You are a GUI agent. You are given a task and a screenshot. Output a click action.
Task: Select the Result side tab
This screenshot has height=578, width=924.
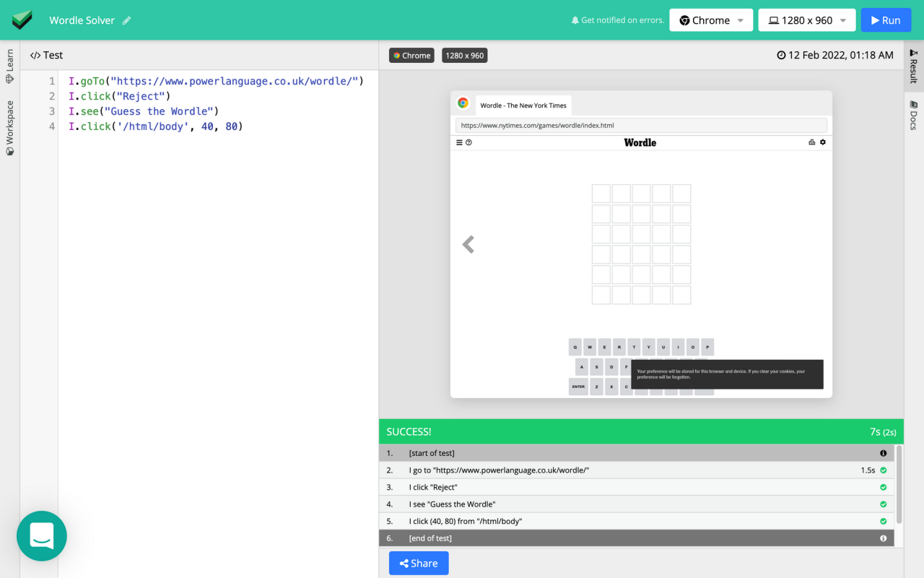(913, 66)
